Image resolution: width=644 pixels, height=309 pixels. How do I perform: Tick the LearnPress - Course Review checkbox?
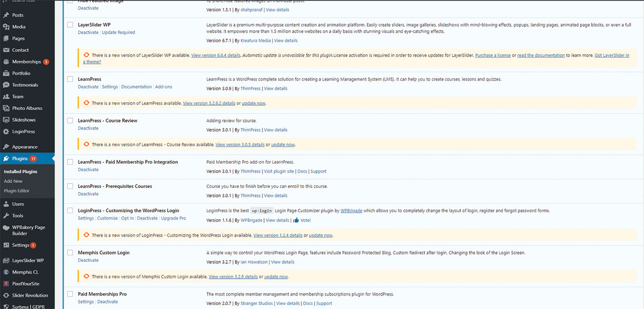coord(70,121)
